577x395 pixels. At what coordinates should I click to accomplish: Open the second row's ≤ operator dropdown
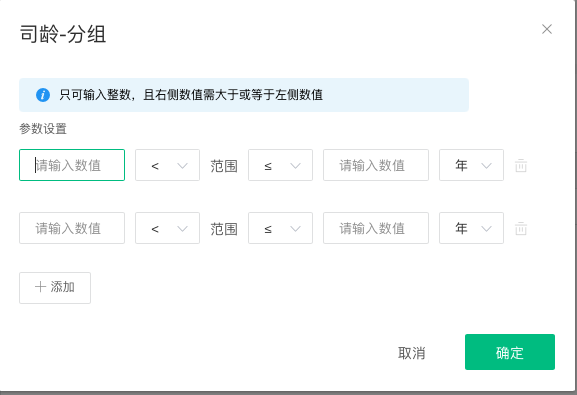click(x=280, y=228)
